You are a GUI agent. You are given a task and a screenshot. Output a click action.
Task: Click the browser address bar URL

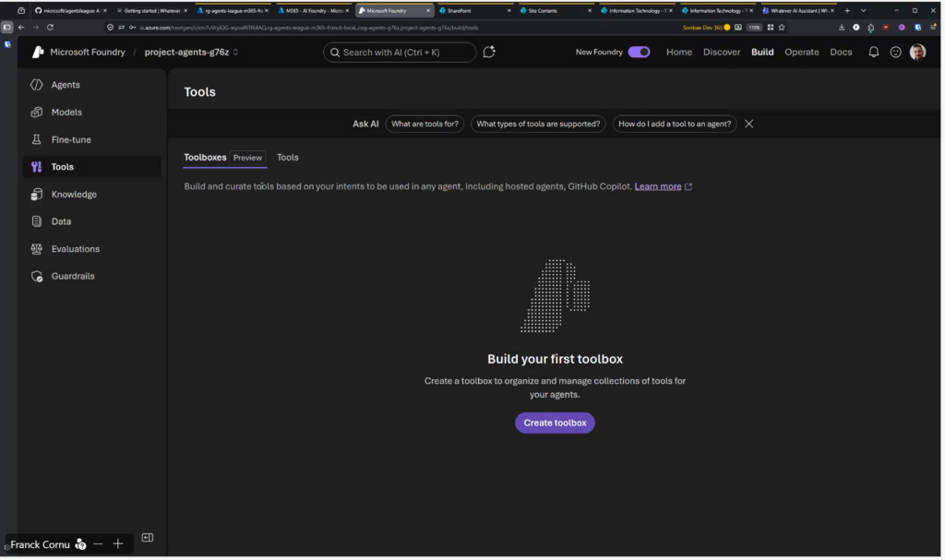coord(310,28)
